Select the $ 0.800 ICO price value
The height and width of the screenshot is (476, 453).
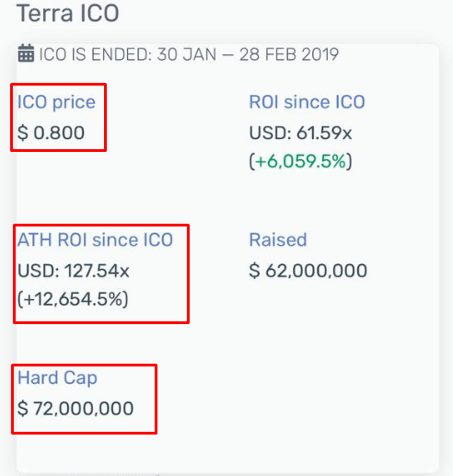point(51,133)
